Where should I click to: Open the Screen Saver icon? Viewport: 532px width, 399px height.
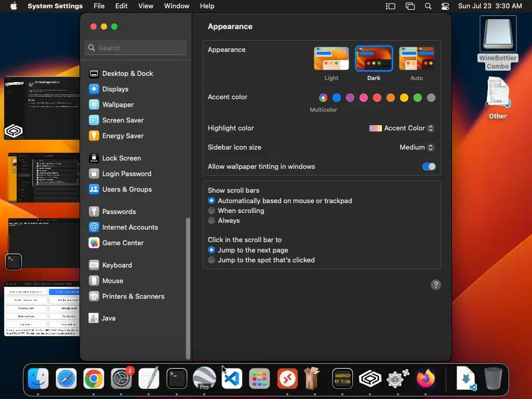94,120
